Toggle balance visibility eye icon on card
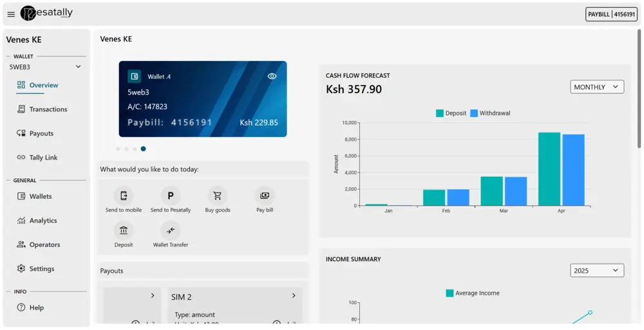 (272, 77)
